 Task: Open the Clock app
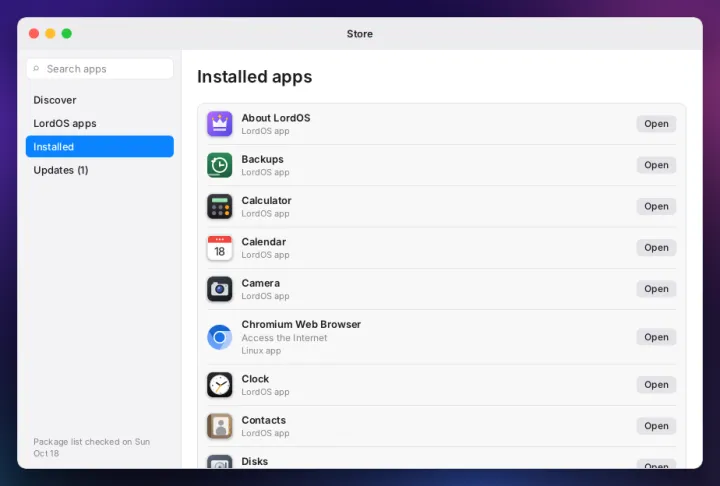pos(656,385)
